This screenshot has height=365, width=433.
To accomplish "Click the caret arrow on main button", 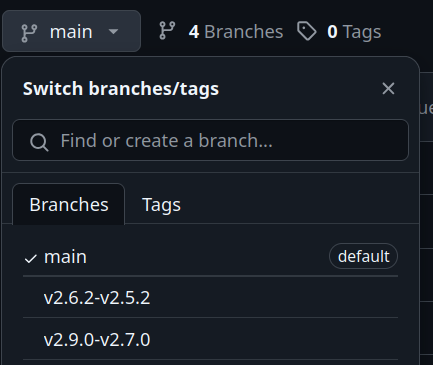I will 113,31.
